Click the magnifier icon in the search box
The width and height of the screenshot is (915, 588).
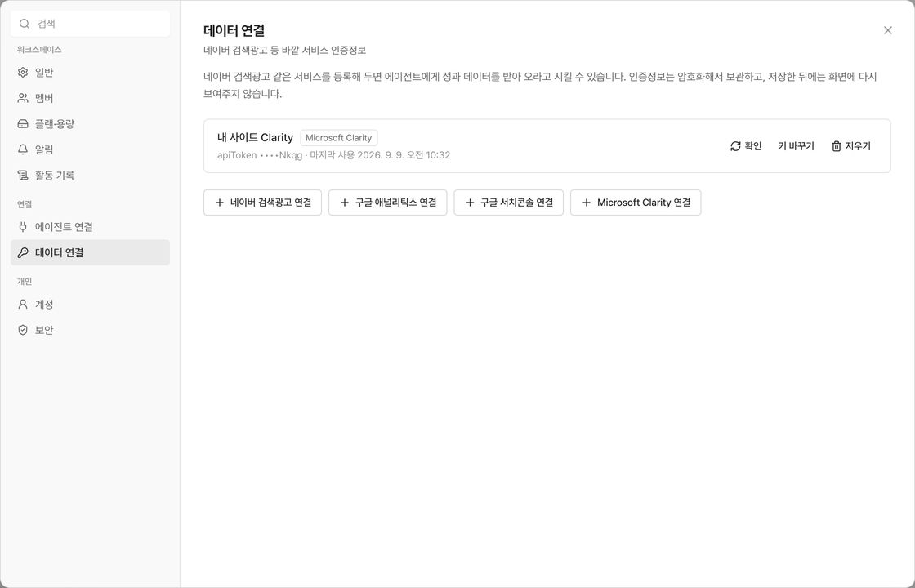[25, 24]
